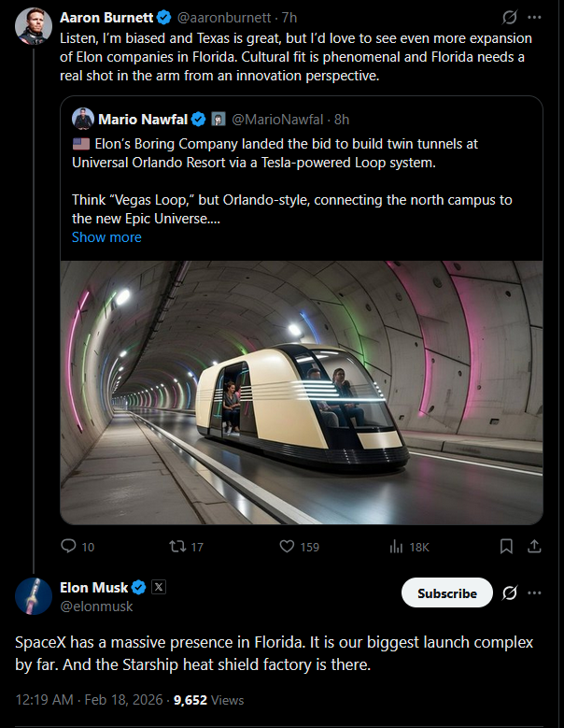This screenshot has width=564, height=728.
Task: Share Aaron Burnett's post
Action: pos(535,547)
